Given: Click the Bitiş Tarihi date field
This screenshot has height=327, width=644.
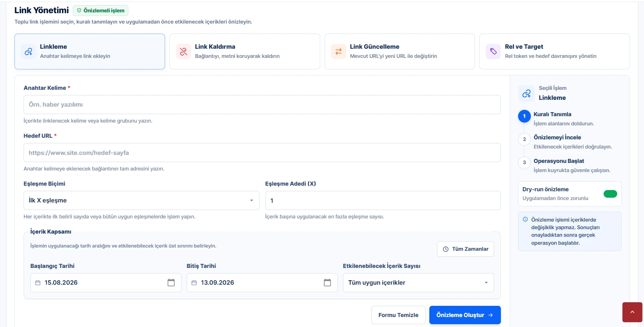Looking at the screenshot, I should [x=262, y=283].
